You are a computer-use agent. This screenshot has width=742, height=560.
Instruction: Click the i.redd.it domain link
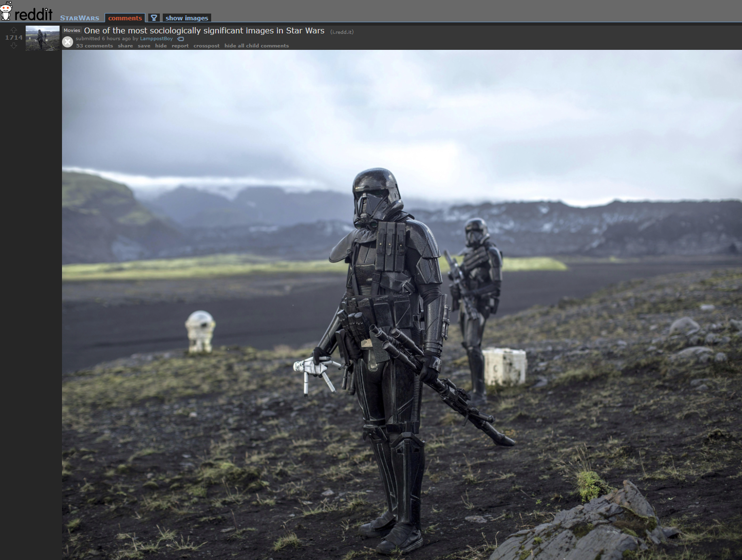342,32
